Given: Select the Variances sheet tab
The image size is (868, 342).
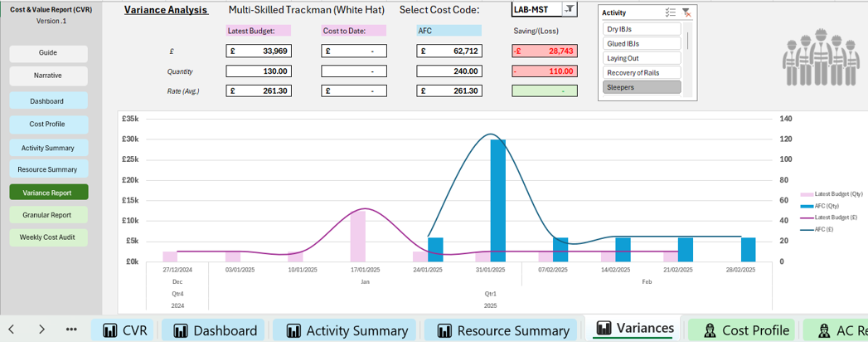Looking at the screenshot, I should [x=633, y=329].
